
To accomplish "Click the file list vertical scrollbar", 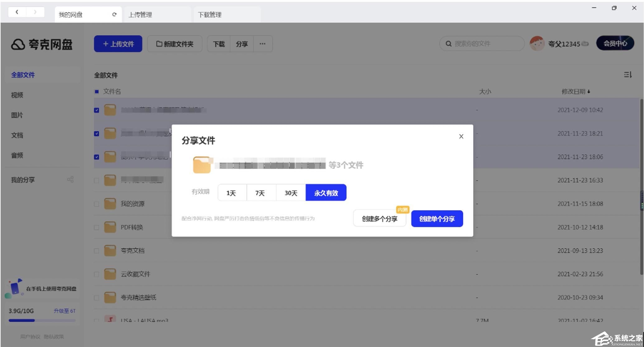I will click(x=642, y=187).
